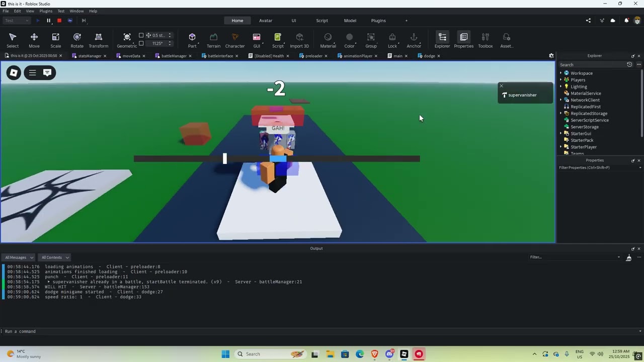Focus the Output Filter field
The height and width of the screenshot is (362, 644).
575,257
